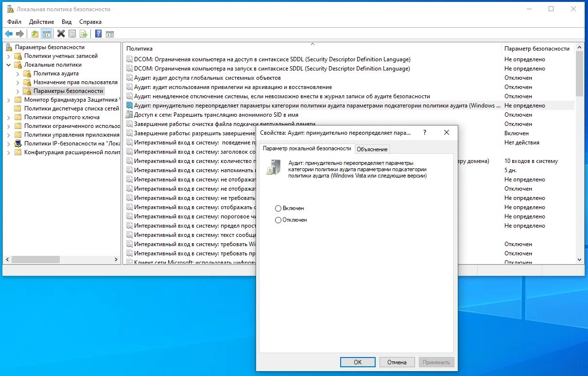This screenshot has width=588, height=376.
Task: Expand Политики ограниченного использования node
Action: coord(9,126)
